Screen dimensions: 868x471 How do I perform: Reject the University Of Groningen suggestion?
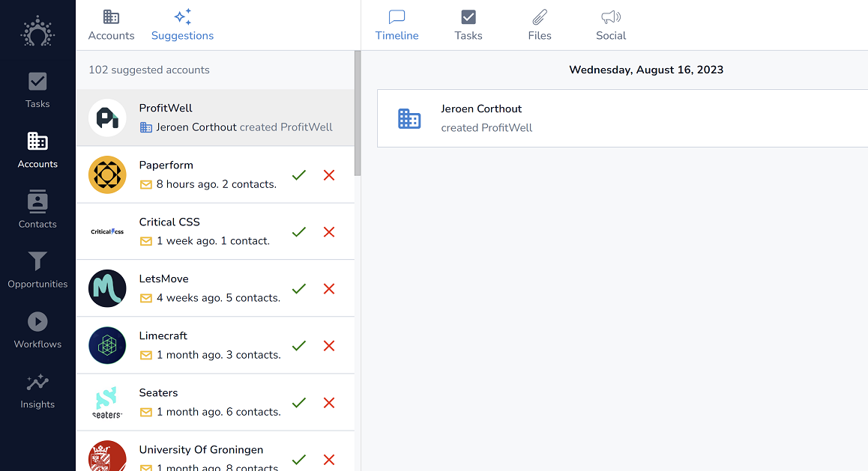click(x=329, y=460)
